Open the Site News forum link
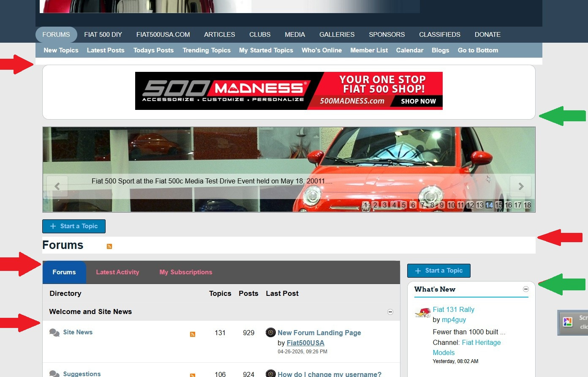The image size is (588, 377). [x=78, y=332]
